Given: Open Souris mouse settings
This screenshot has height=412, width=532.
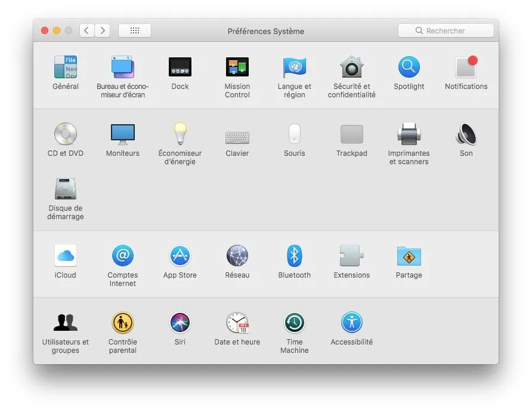Looking at the screenshot, I should tap(294, 134).
